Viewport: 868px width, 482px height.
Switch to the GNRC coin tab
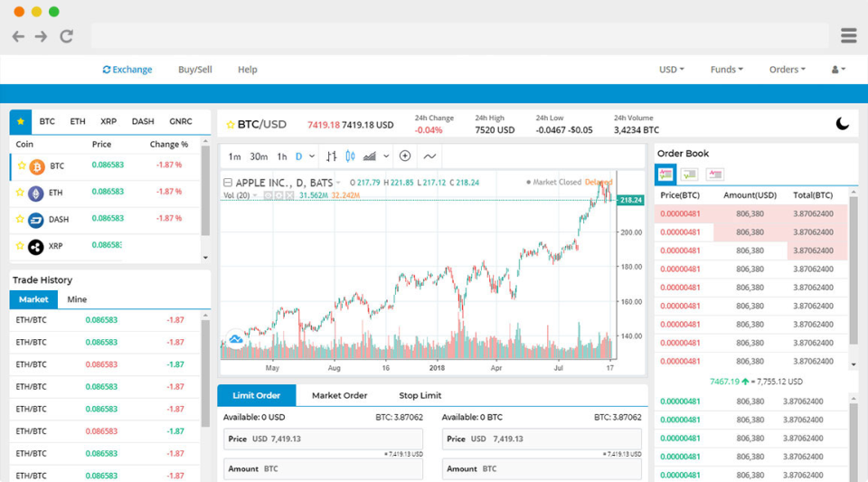[181, 121]
